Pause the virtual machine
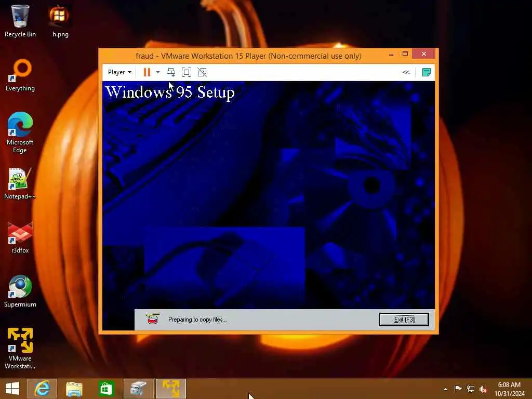The image size is (532, 399). [x=147, y=72]
